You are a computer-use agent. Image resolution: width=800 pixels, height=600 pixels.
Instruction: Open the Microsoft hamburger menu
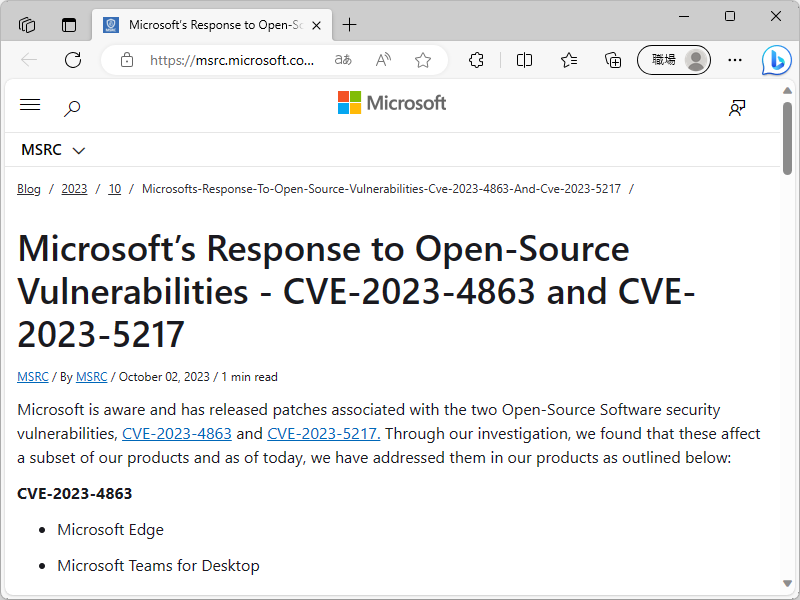30,105
